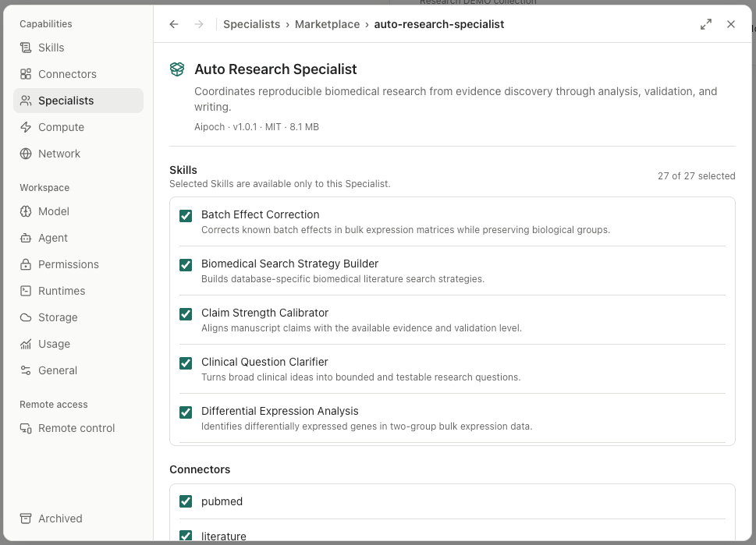The height and width of the screenshot is (545, 756).
Task: Open the Usage settings page
Action: coord(78,344)
